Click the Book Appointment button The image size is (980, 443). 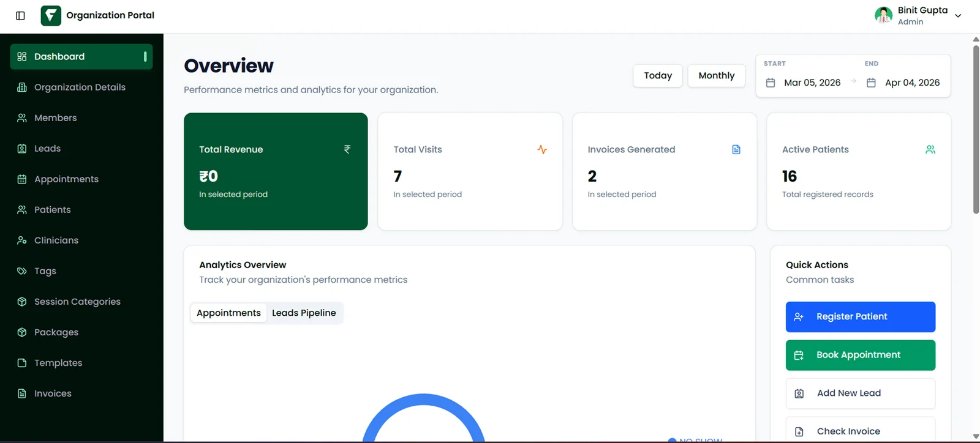861,355
